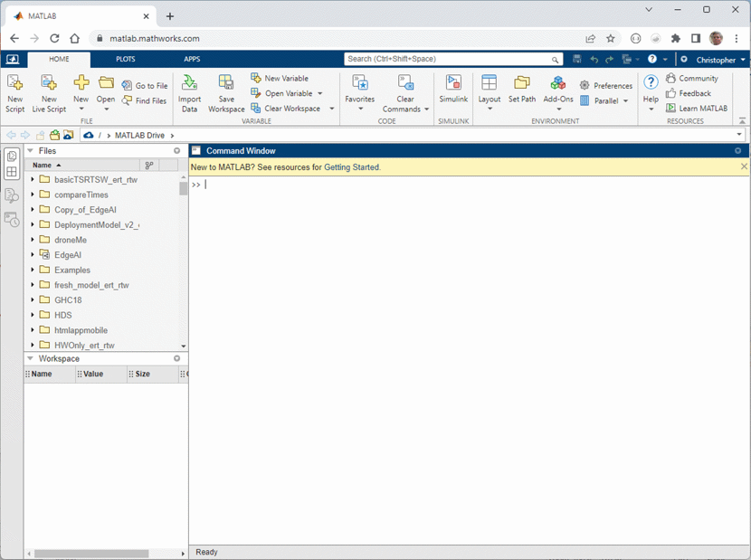Select the GHC18 folder
Image resolution: width=751 pixels, height=560 pixels.
point(68,299)
